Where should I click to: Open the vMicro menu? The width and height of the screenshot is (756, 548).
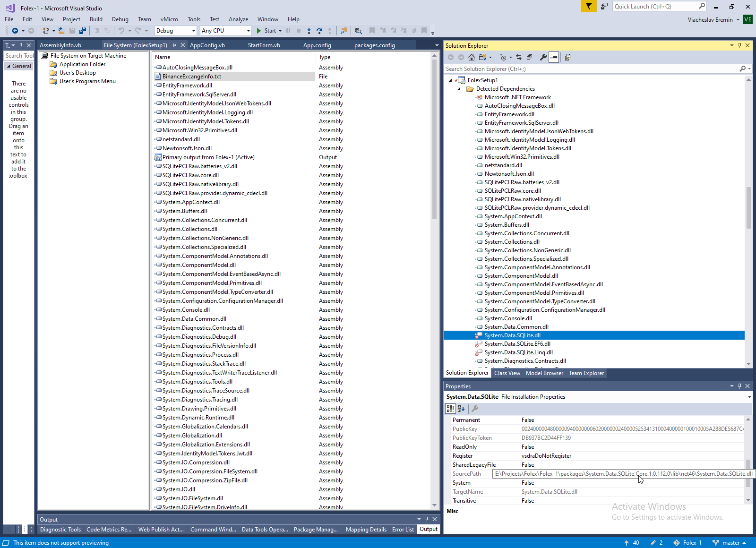tap(169, 19)
